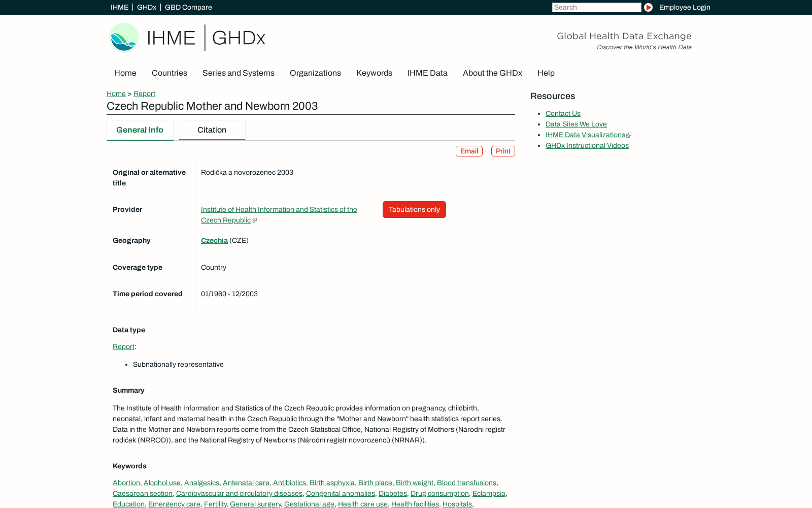
Task: Click Cardiovascular and circulatory diseases keyword
Action: (239, 494)
